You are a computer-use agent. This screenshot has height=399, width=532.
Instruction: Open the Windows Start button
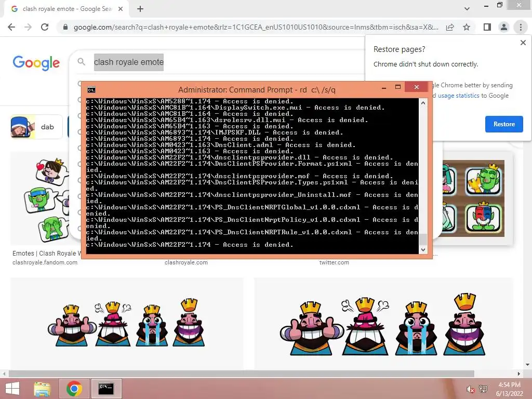point(12,389)
